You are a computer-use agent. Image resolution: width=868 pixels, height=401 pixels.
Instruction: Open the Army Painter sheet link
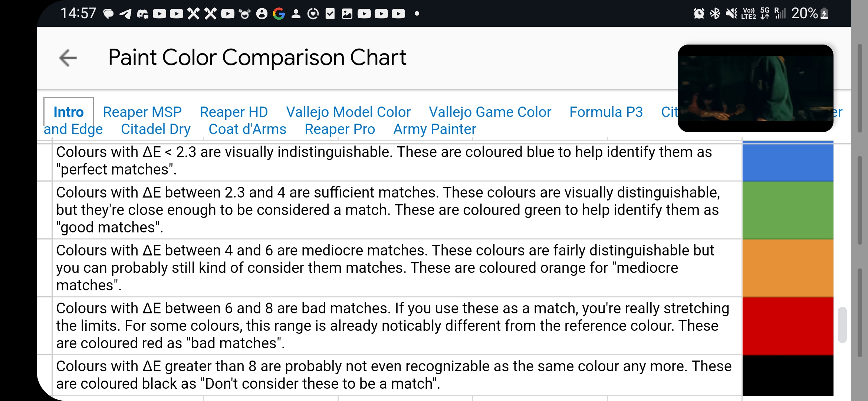point(434,129)
